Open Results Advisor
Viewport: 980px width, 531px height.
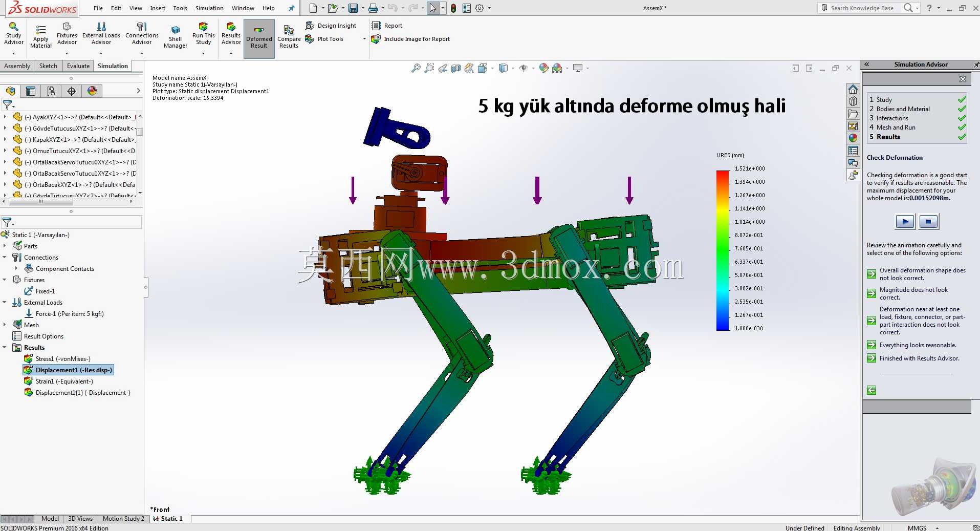pos(231,34)
